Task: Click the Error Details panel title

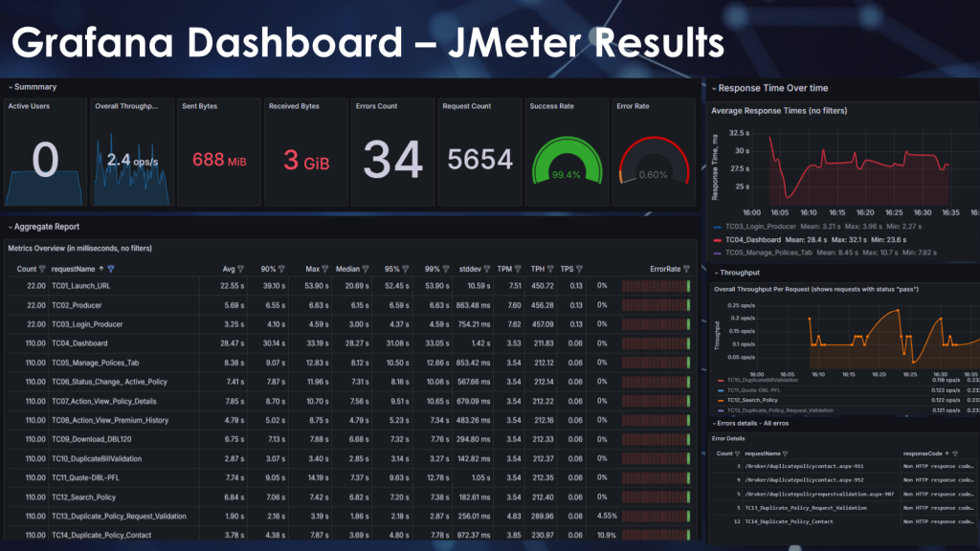Action: (x=728, y=438)
